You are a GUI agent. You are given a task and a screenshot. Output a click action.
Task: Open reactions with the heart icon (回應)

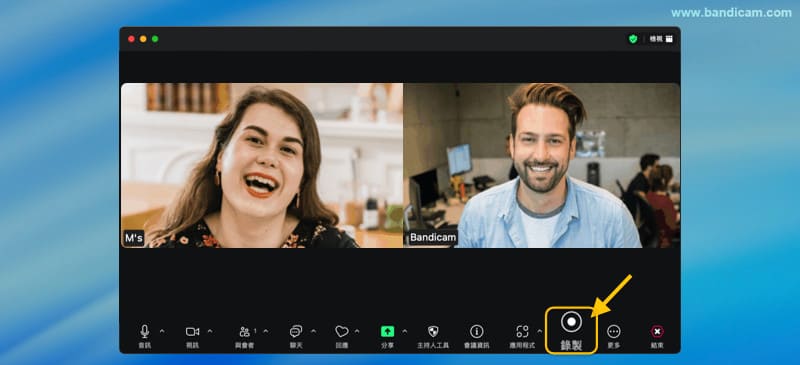[342, 332]
